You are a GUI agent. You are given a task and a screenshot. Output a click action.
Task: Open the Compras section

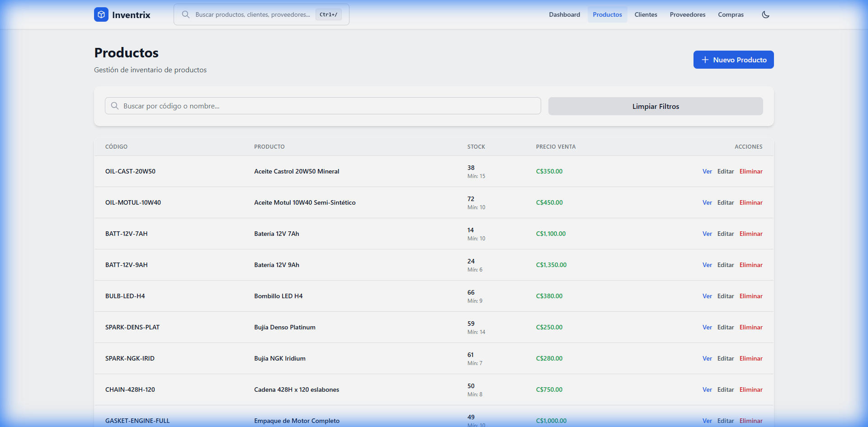(x=731, y=14)
